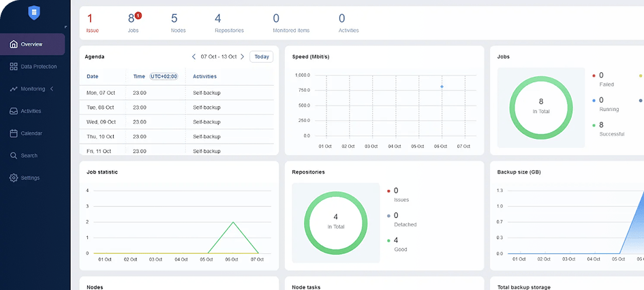
Task: Click the Overview home icon
Action: pyautogui.click(x=14, y=44)
